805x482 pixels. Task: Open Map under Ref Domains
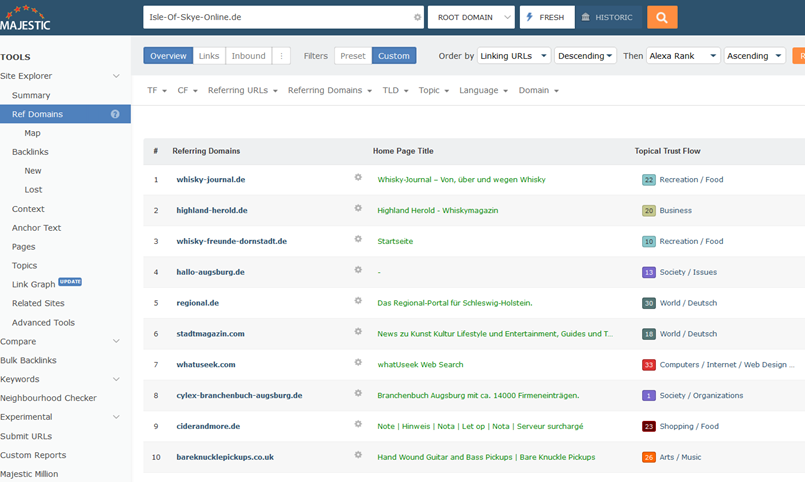[32, 133]
